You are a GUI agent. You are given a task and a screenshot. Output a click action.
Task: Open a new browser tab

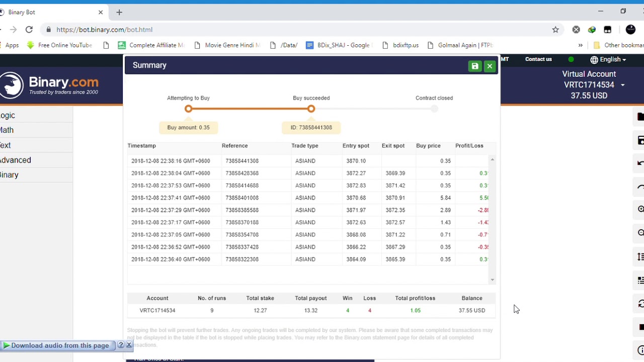119,12
